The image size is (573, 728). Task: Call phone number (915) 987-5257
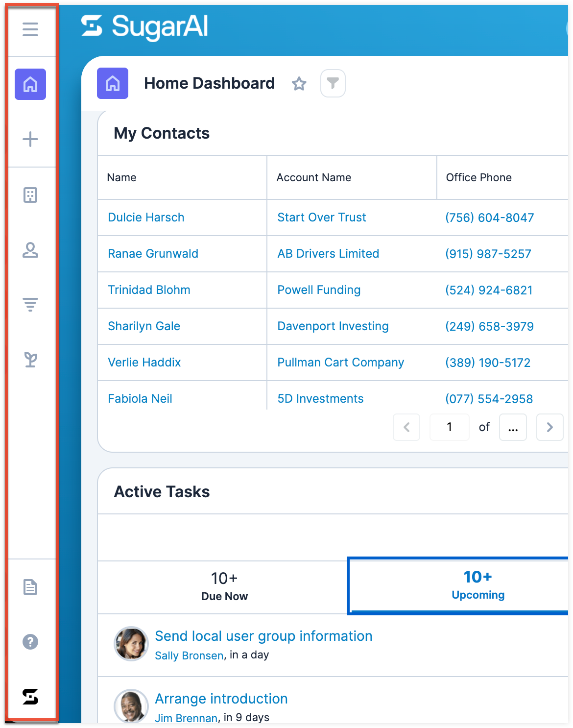tap(488, 254)
